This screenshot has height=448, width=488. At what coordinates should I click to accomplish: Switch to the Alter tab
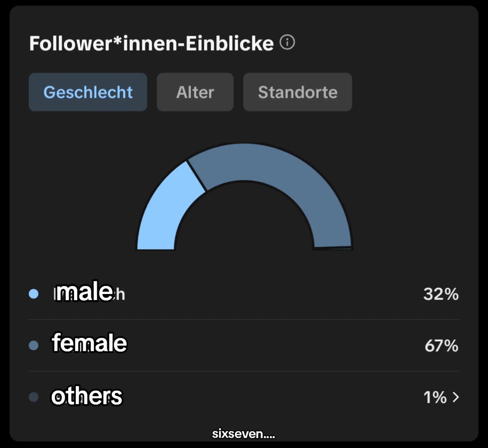point(195,92)
